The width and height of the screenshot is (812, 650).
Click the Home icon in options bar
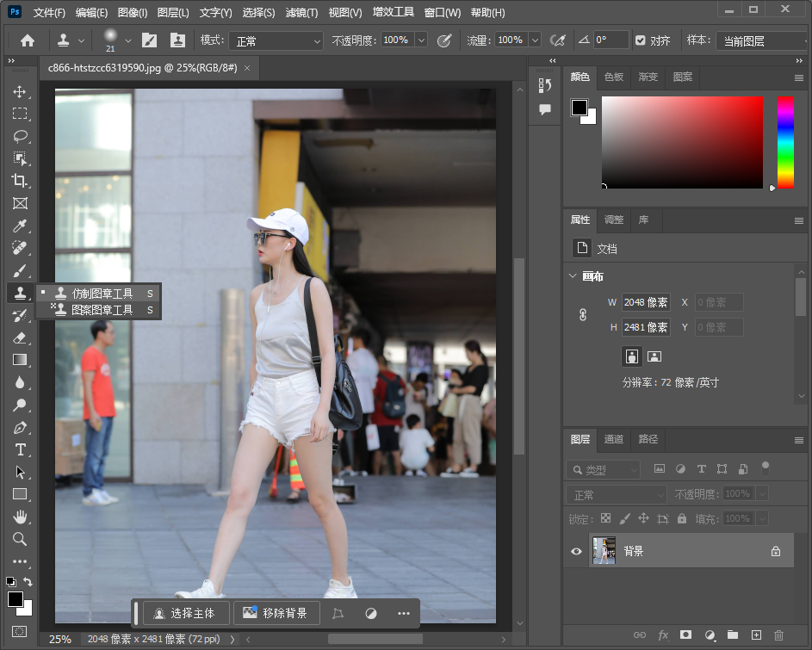coord(28,40)
